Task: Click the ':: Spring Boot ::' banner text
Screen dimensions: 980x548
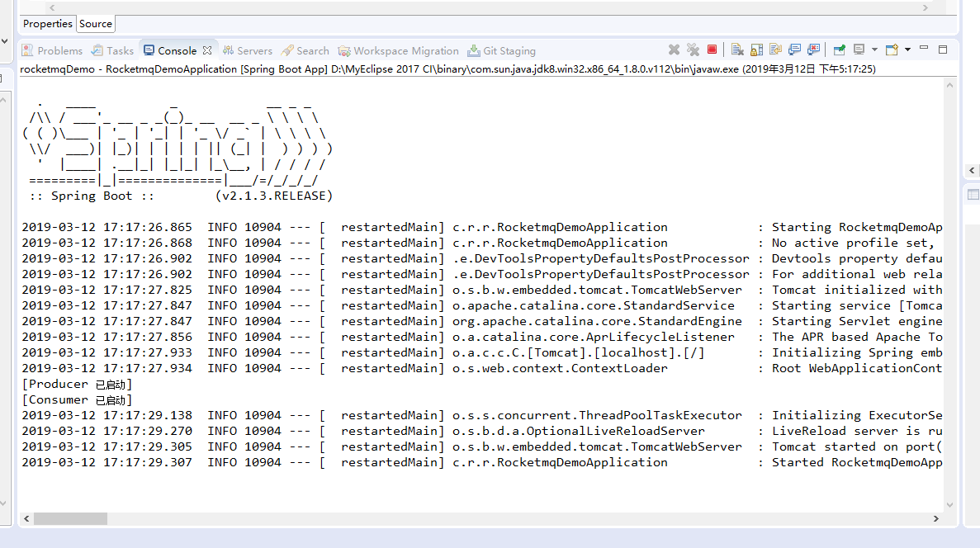Action: (x=92, y=196)
